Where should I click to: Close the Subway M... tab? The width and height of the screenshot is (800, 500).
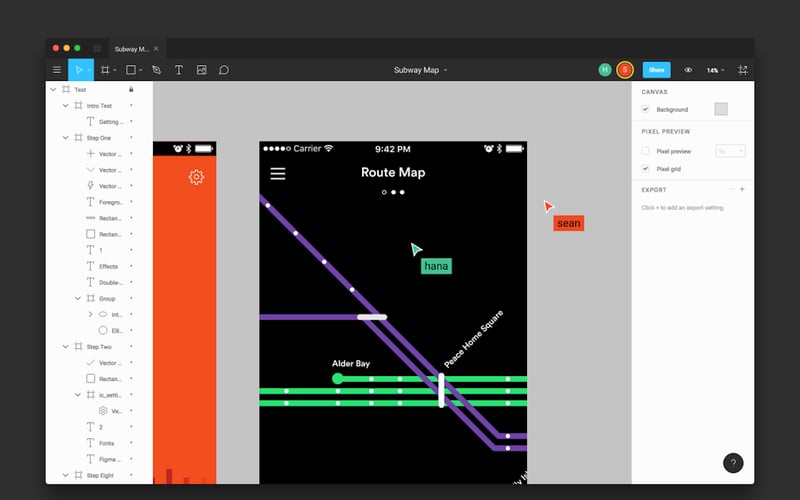[x=156, y=48]
